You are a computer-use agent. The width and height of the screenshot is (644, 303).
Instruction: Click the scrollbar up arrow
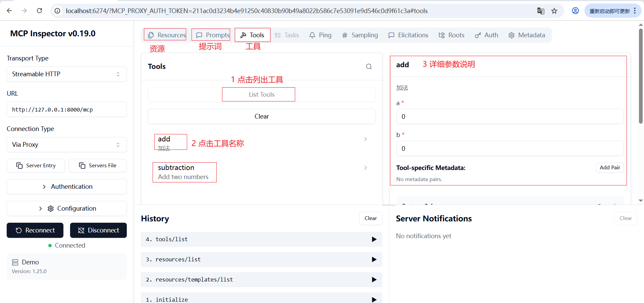click(x=641, y=25)
